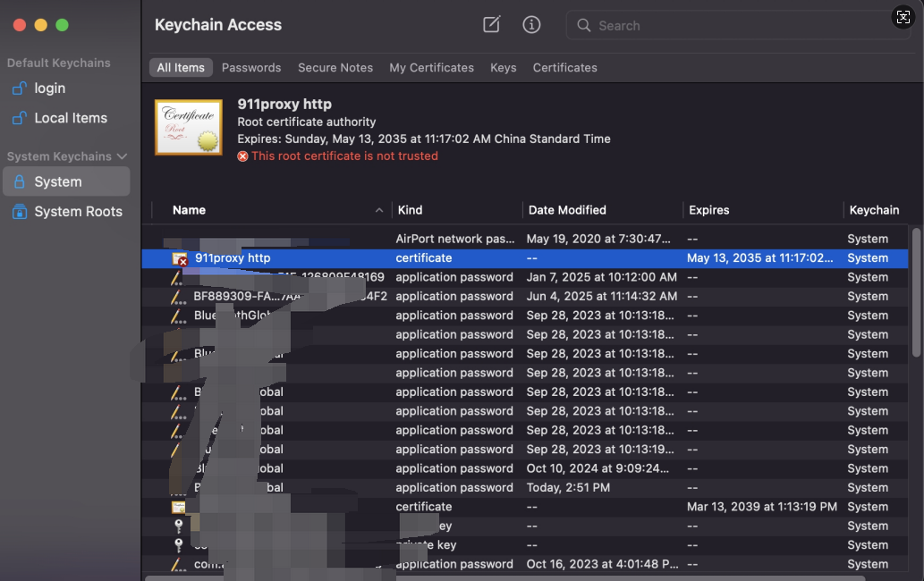This screenshot has width=924, height=581.
Task: Click 'This root certificate is not trusted' message
Action: tap(344, 156)
